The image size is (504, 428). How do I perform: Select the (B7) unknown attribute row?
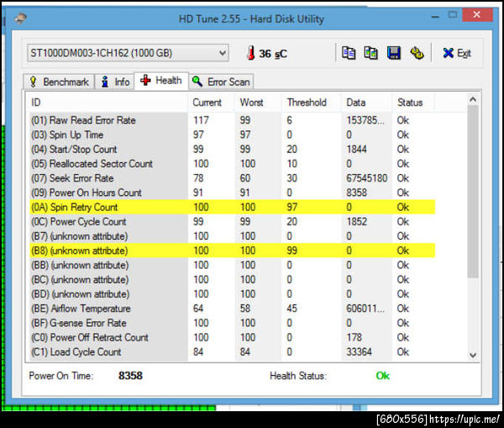click(x=232, y=236)
